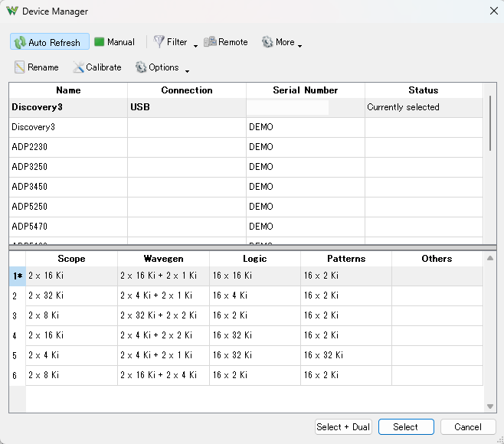The width and height of the screenshot is (504, 444).
Task: Click the Filter funnel icon
Action: (x=159, y=42)
